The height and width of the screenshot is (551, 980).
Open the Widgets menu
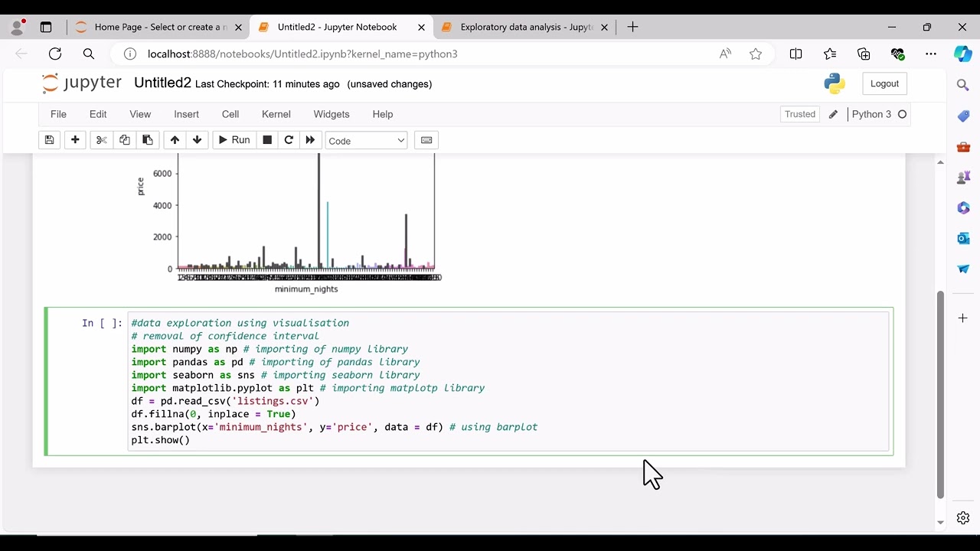pyautogui.click(x=332, y=114)
